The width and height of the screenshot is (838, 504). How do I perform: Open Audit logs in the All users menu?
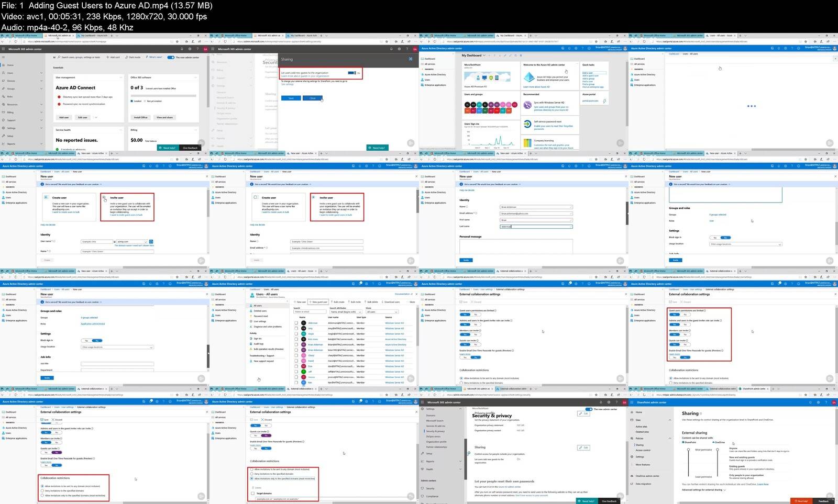258,344
